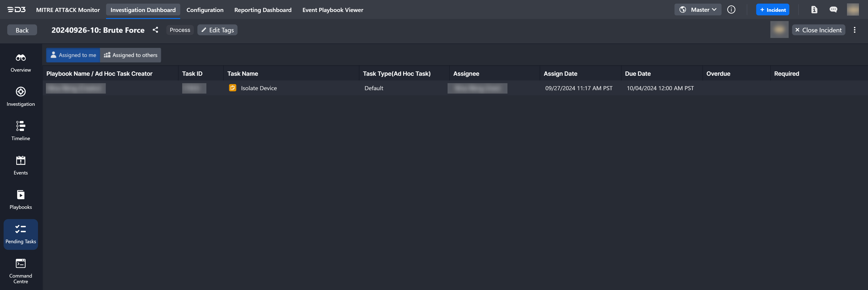Click the Back button
This screenshot has width=868, height=290.
22,30
